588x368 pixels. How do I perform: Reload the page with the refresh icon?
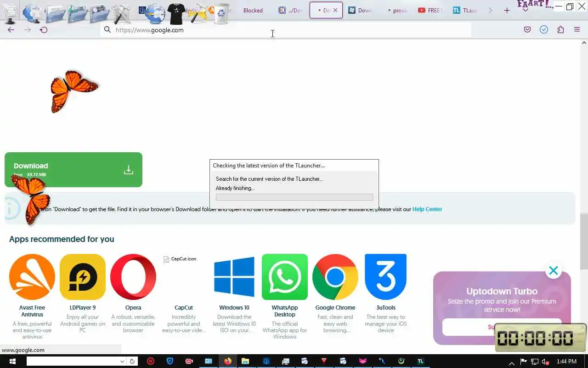pos(44,30)
